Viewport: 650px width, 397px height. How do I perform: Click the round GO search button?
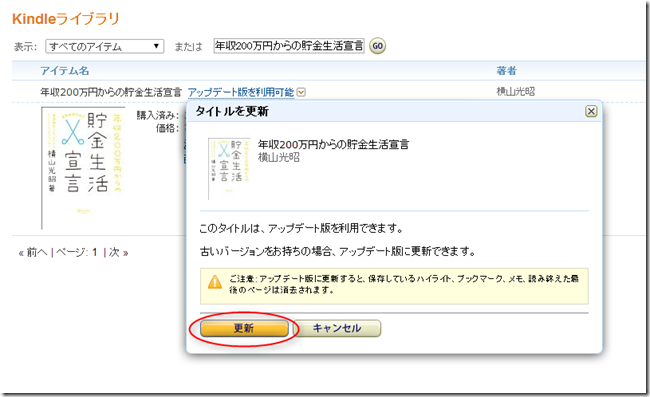coord(377,46)
